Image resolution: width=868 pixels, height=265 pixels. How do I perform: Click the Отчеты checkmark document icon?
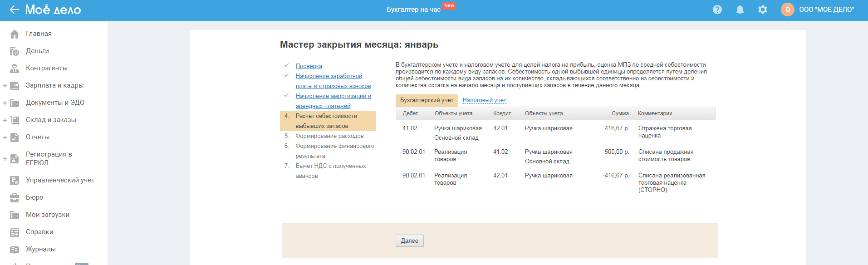(15, 137)
